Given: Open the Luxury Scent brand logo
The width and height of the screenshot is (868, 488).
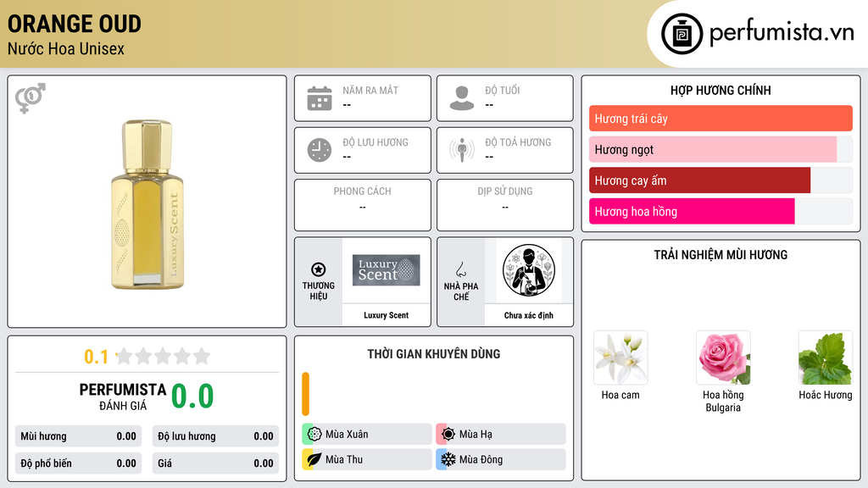Looking at the screenshot, I should coord(387,270).
